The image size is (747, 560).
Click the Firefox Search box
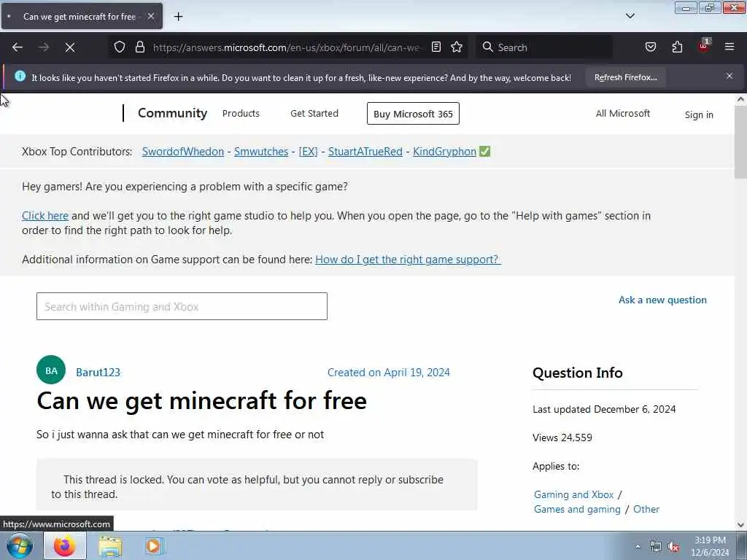pos(544,47)
